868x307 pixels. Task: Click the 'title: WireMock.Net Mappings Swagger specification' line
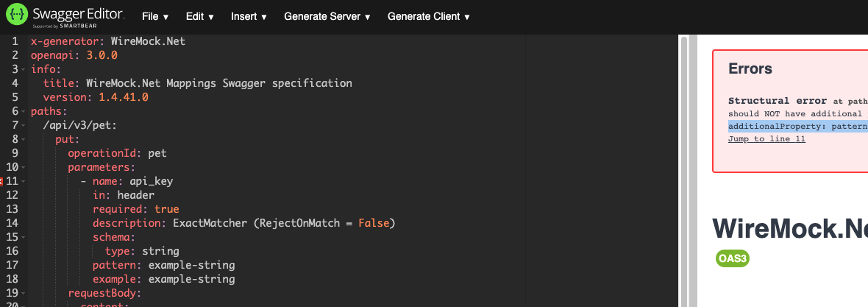pyautogui.click(x=198, y=83)
